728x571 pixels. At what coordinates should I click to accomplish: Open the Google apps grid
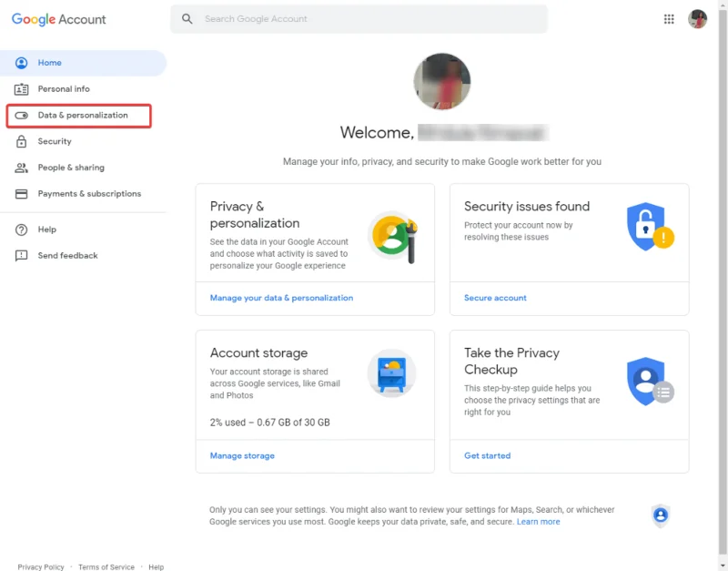pyautogui.click(x=669, y=18)
